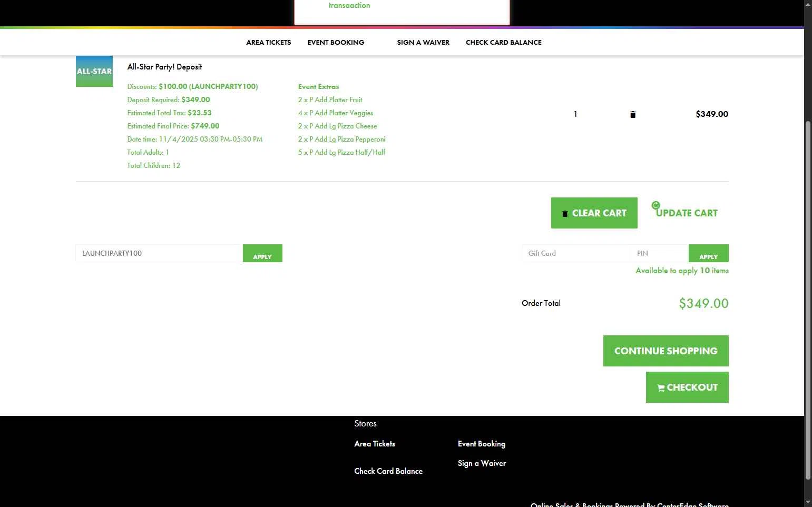Focus the promo code input field
Viewport: 812px width, 507px height.
(159, 253)
